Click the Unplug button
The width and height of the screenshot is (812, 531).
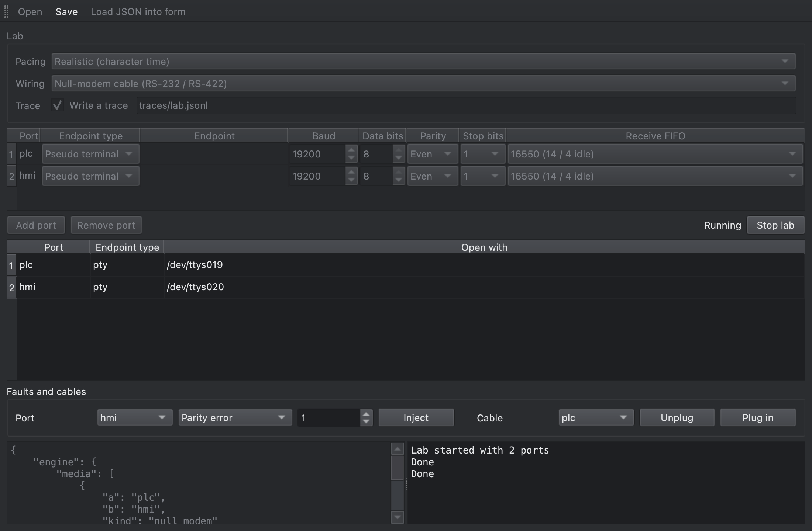click(x=677, y=417)
